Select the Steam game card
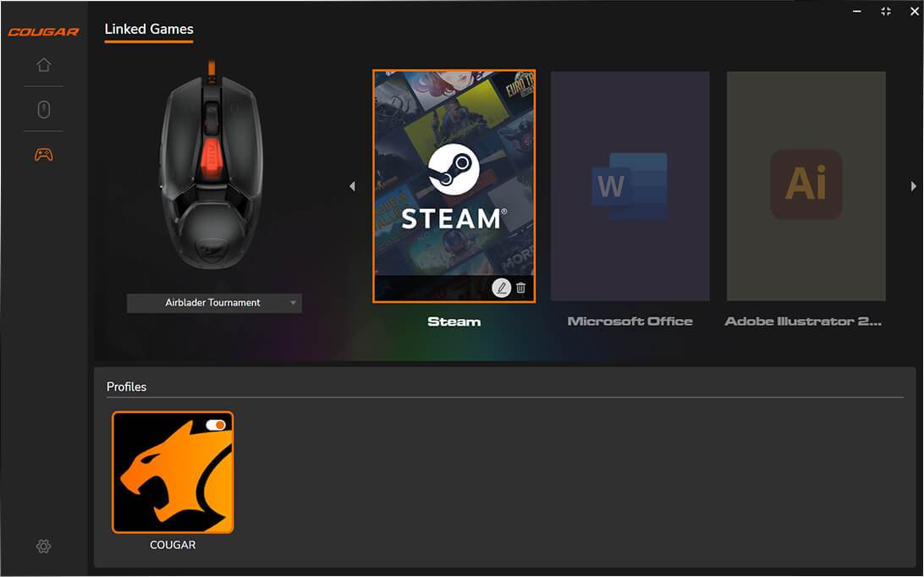The image size is (924, 577). [454, 186]
